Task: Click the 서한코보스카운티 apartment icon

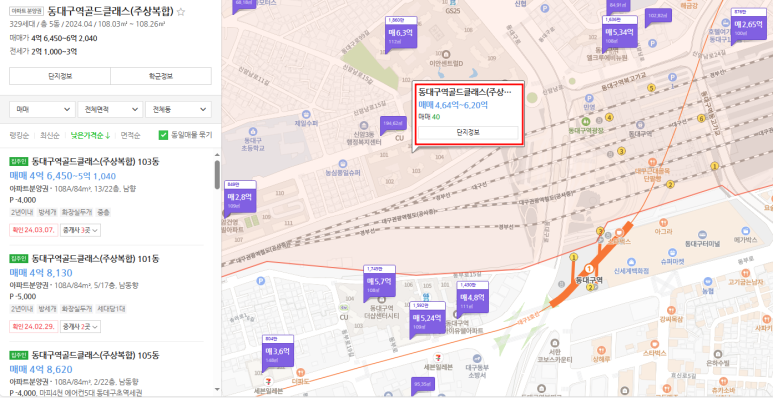Action: pos(554,342)
